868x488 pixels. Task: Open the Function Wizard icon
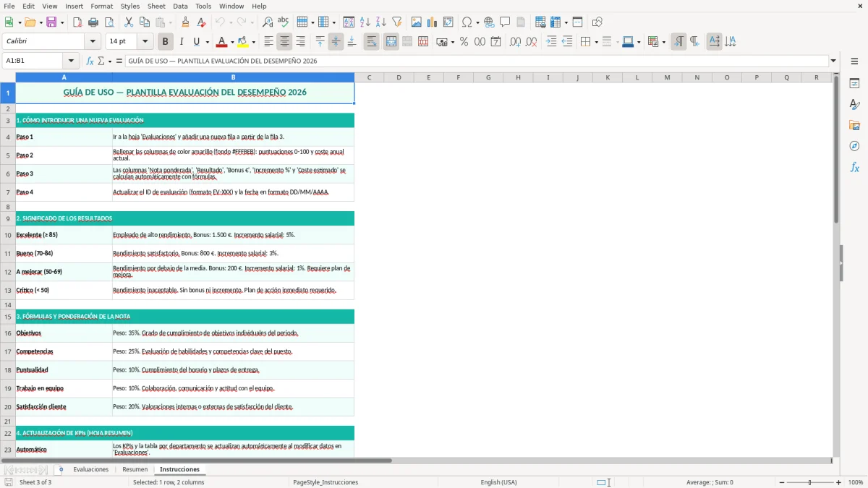(x=90, y=61)
